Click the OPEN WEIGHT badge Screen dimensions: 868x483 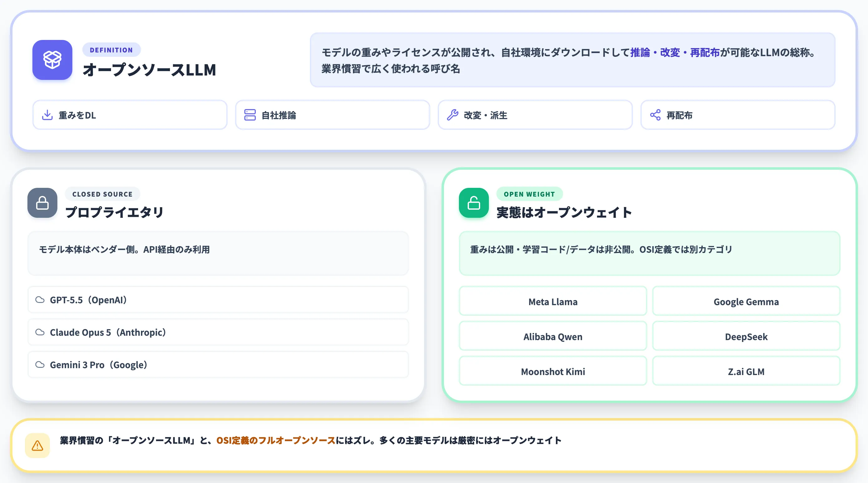(529, 194)
